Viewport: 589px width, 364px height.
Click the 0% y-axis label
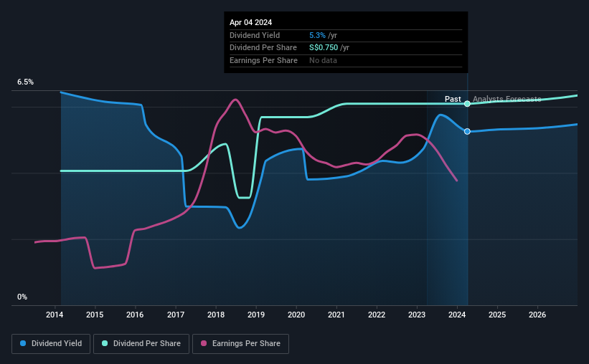click(22, 297)
